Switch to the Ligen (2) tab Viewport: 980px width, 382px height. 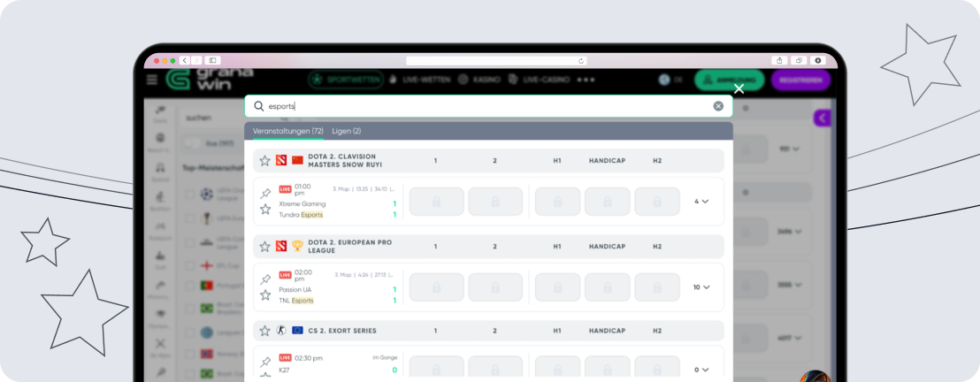(346, 131)
